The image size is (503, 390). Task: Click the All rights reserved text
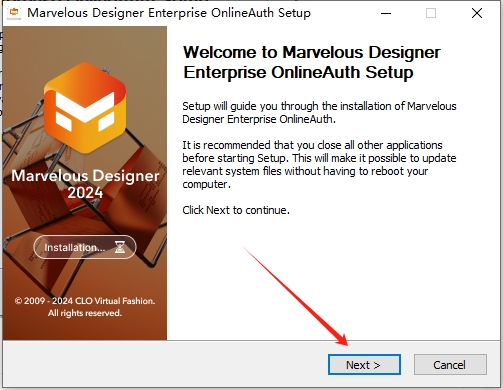[85, 313]
